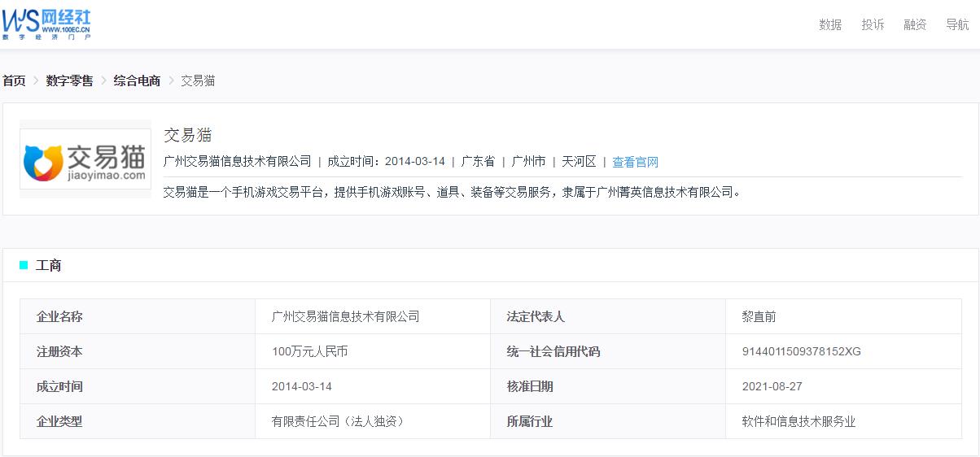
Task: Navigate to 数字零售 breadcrumb
Action: 69,81
